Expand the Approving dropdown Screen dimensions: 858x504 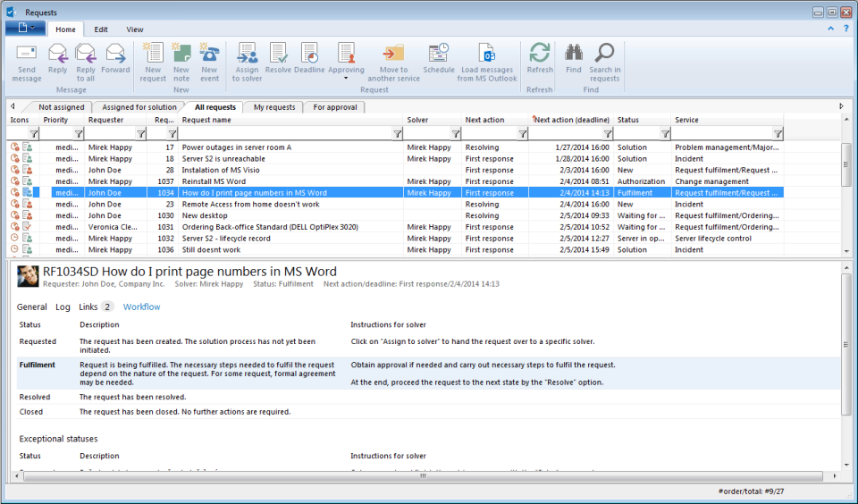346,79
